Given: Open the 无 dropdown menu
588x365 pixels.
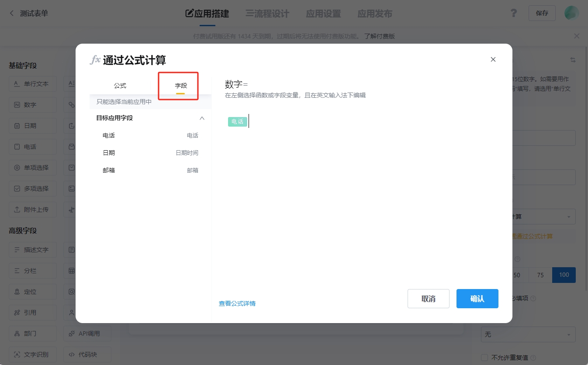Looking at the screenshot, I should [528, 334].
